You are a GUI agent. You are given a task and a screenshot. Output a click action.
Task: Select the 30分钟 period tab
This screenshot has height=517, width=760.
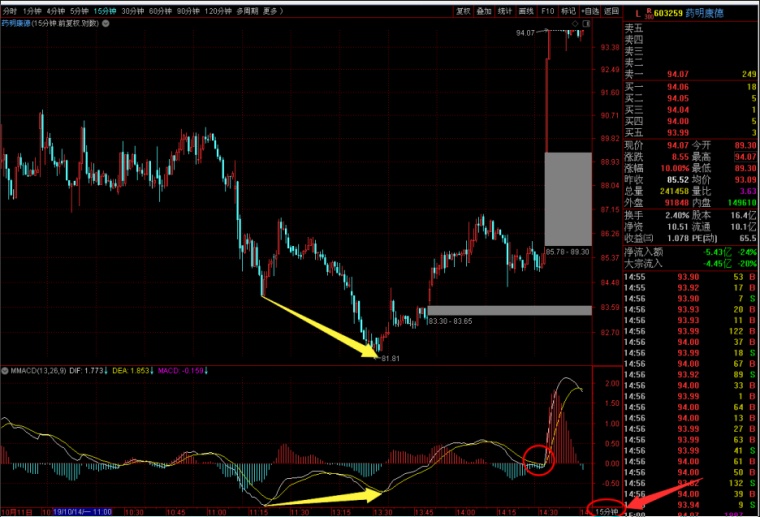pos(132,11)
